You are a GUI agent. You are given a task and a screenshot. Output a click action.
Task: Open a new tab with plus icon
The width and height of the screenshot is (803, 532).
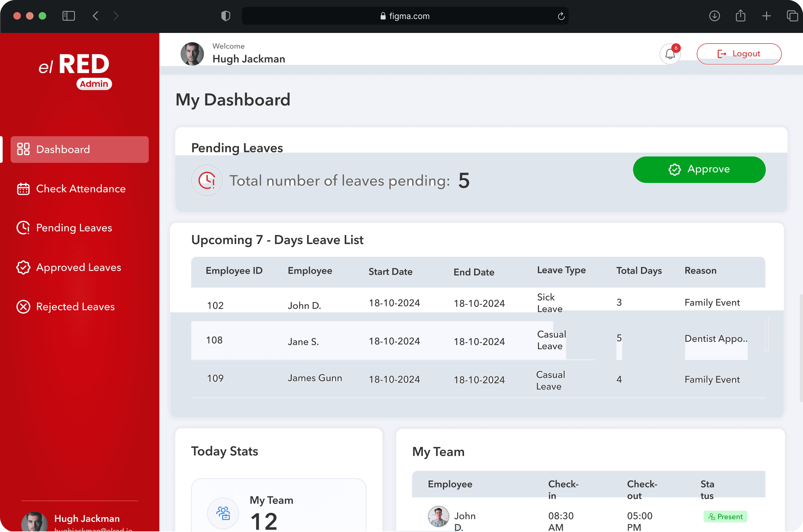click(x=766, y=16)
